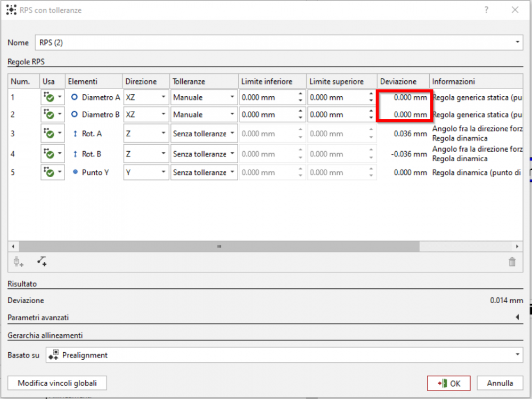This screenshot has width=532, height=399.
Task: Click the Punto Y point element icon
Action: point(75,172)
